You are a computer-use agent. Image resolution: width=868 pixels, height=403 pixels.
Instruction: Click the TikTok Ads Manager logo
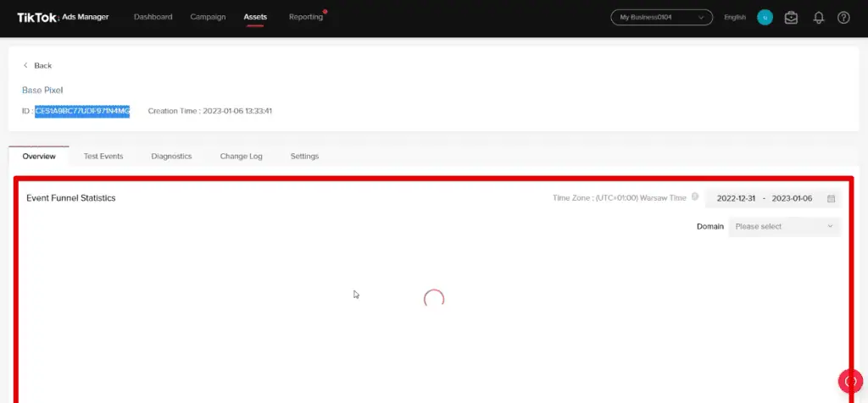click(x=63, y=17)
